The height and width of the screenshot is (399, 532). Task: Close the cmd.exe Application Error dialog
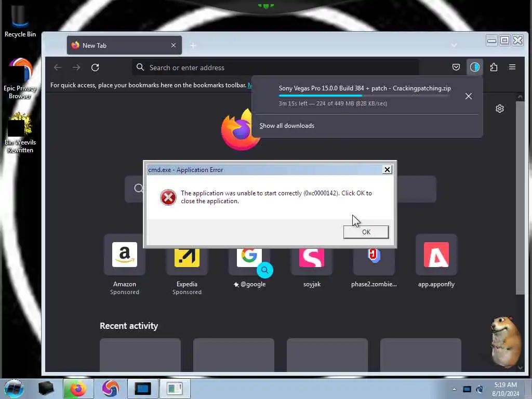(387, 170)
